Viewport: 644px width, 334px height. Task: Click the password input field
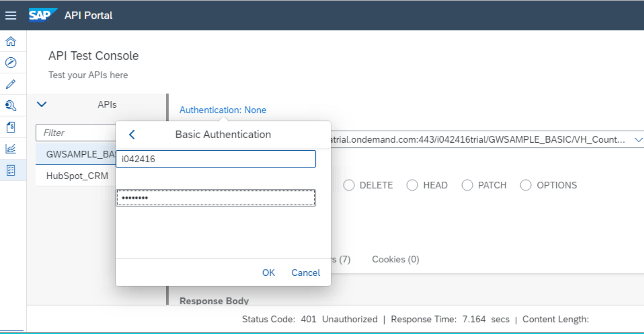pos(216,198)
